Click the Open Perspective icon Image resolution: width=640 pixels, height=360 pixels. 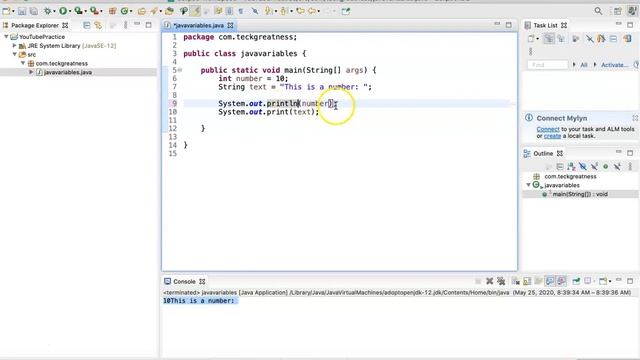618,11
